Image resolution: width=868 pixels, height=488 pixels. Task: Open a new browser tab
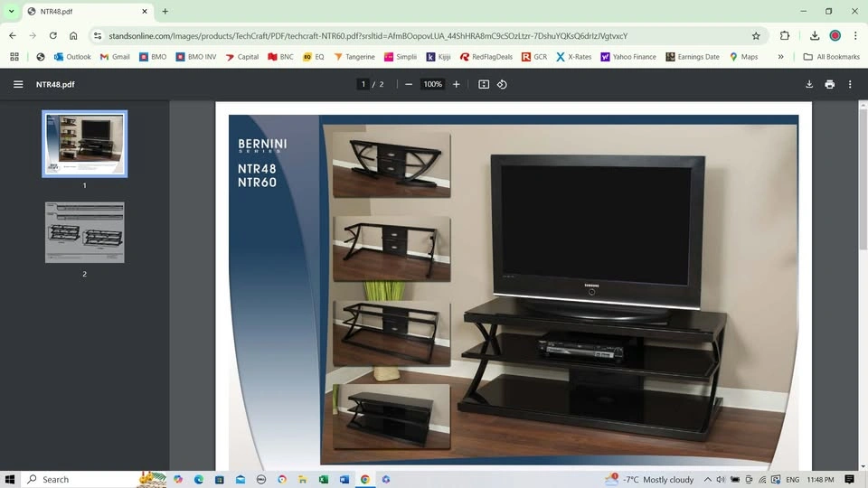pos(165,11)
